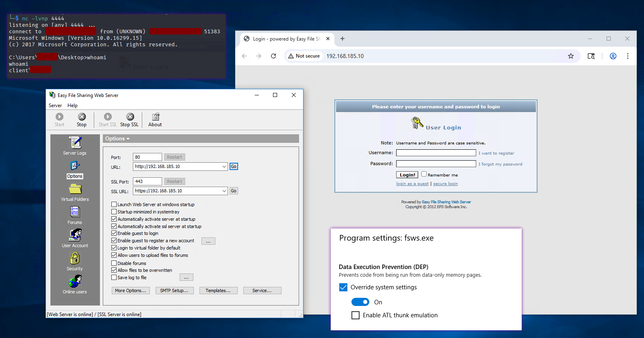Image resolution: width=644 pixels, height=338 pixels.
Task: Click the secure login link
Action: [x=445, y=184]
